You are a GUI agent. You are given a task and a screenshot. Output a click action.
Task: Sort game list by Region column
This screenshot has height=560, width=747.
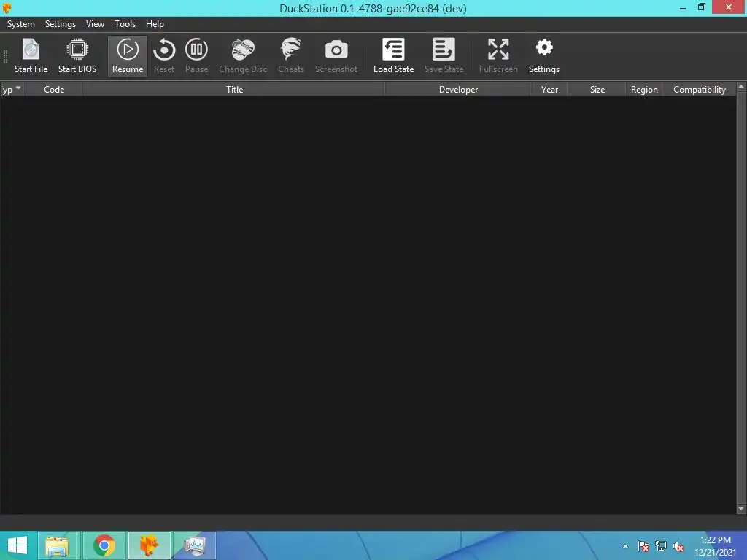point(644,90)
